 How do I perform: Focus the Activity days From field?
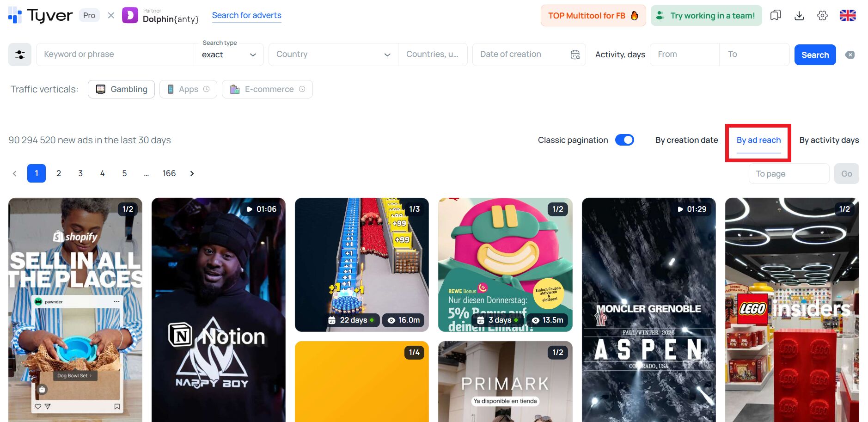point(685,55)
